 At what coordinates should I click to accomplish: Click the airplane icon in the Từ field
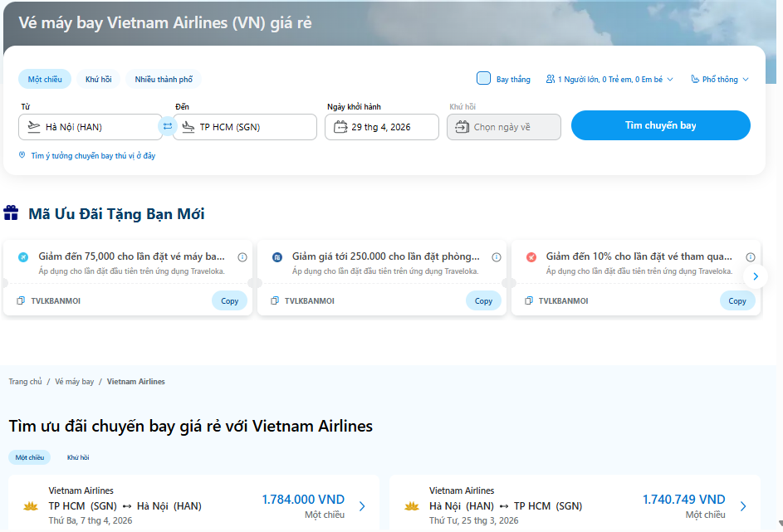pyautogui.click(x=32, y=126)
